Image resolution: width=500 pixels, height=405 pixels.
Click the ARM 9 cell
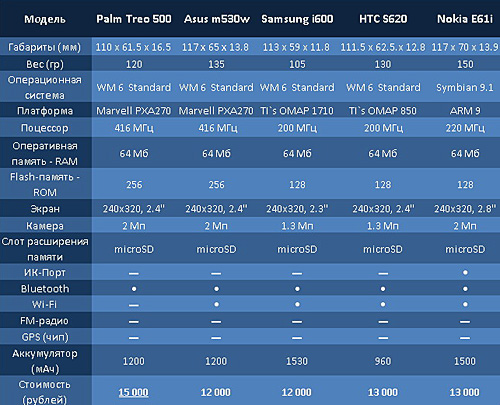coord(465,111)
